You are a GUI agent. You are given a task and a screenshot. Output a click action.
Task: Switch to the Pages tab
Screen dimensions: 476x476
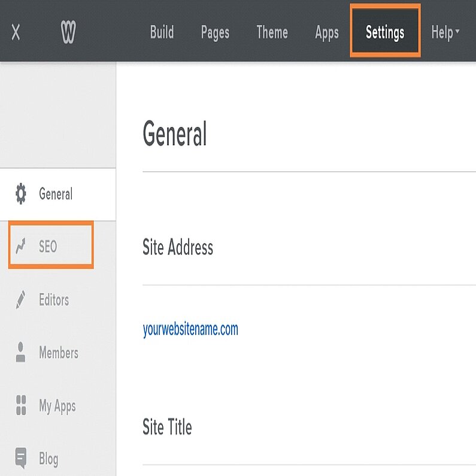[x=215, y=32]
